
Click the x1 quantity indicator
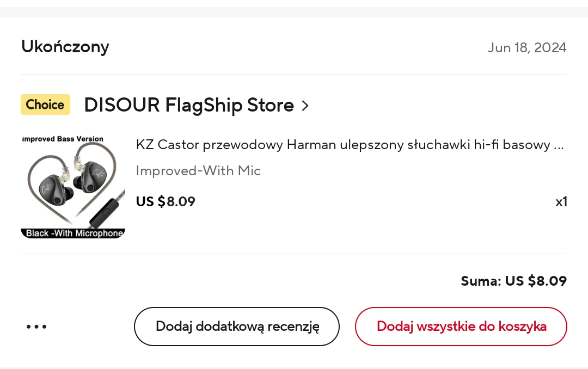pyautogui.click(x=561, y=202)
